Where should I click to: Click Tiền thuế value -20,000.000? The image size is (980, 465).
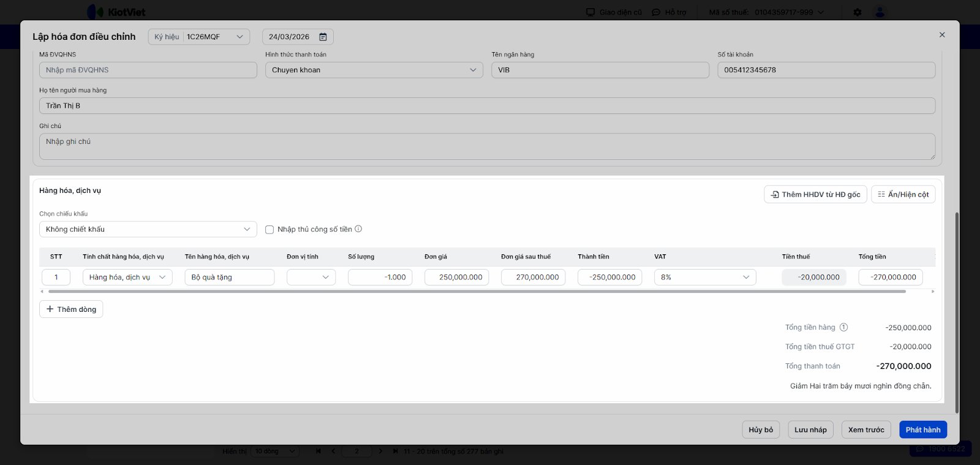coord(814,277)
